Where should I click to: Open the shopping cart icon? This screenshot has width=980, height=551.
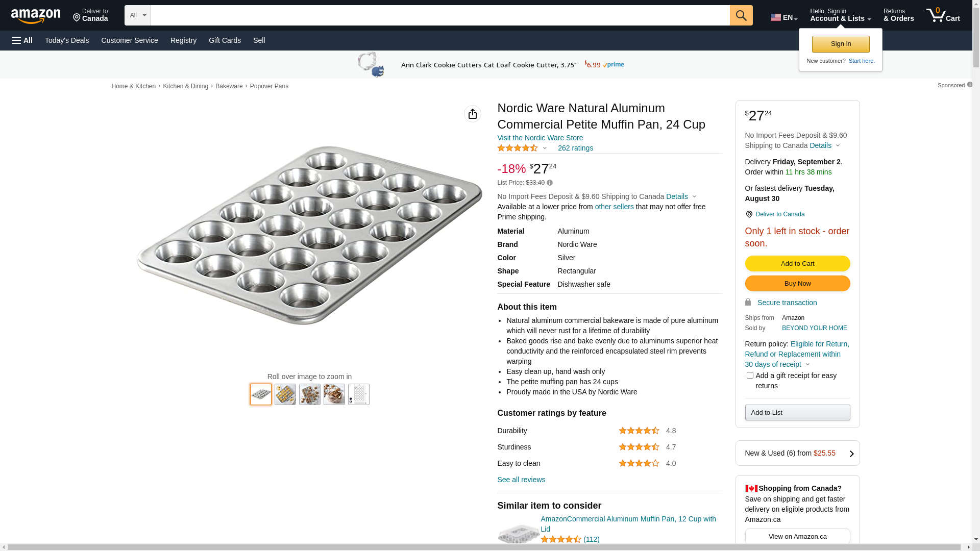point(943,15)
